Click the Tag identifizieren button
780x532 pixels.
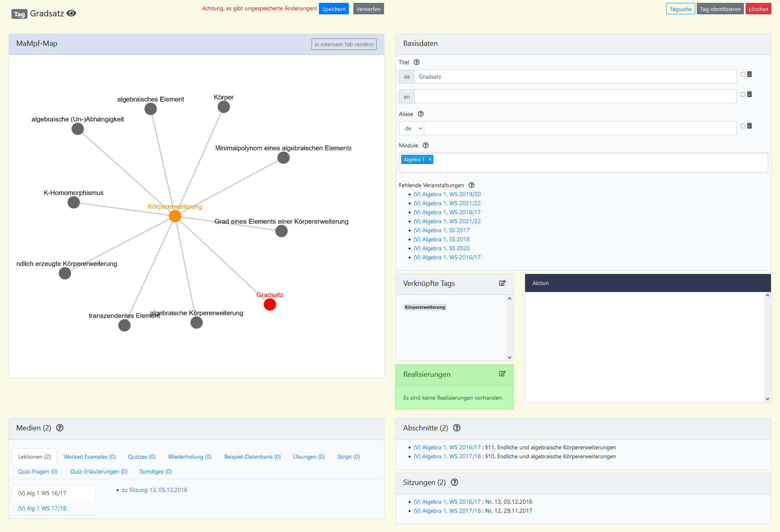[720, 9]
